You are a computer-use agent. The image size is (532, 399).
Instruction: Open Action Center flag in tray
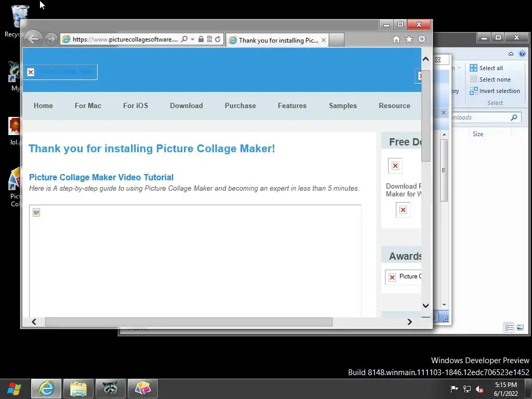pyautogui.click(x=454, y=389)
